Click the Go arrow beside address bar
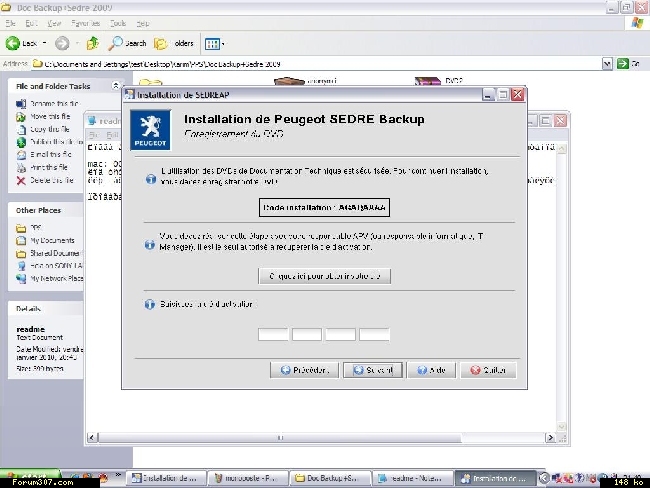The image size is (650, 488). pos(623,64)
